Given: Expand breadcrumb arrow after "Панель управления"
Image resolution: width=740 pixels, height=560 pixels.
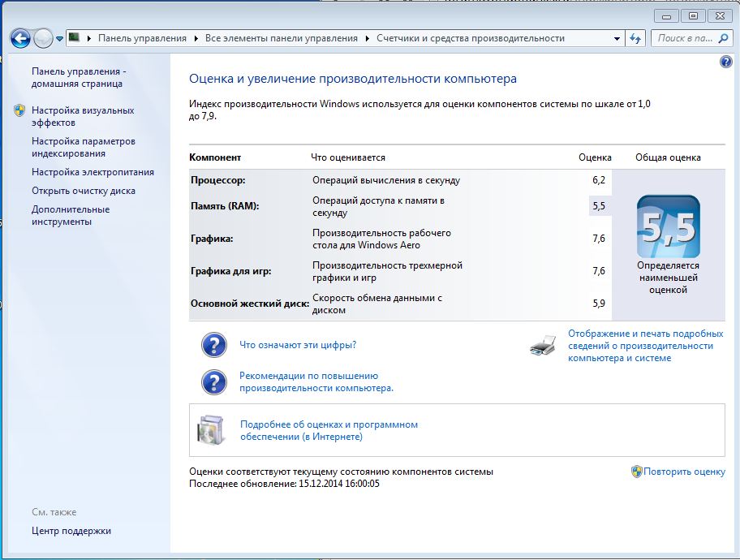Looking at the screenshot, I should click(196, 38).
